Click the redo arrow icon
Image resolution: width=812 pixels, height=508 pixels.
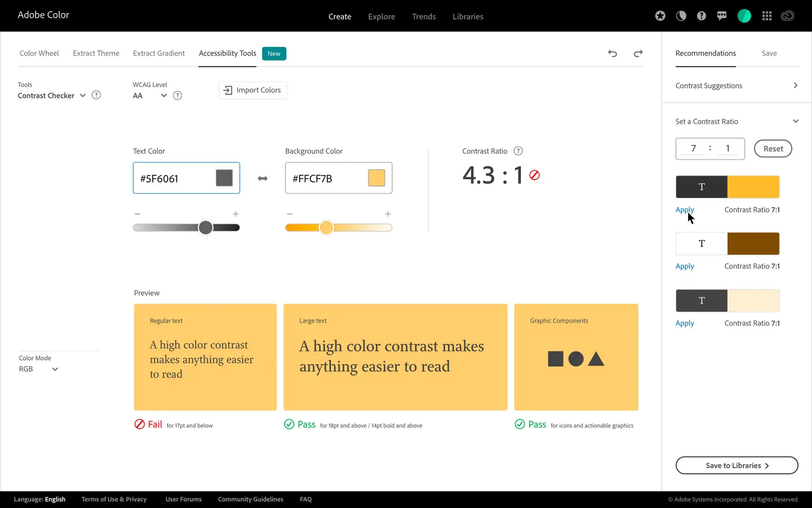point(638,53)
